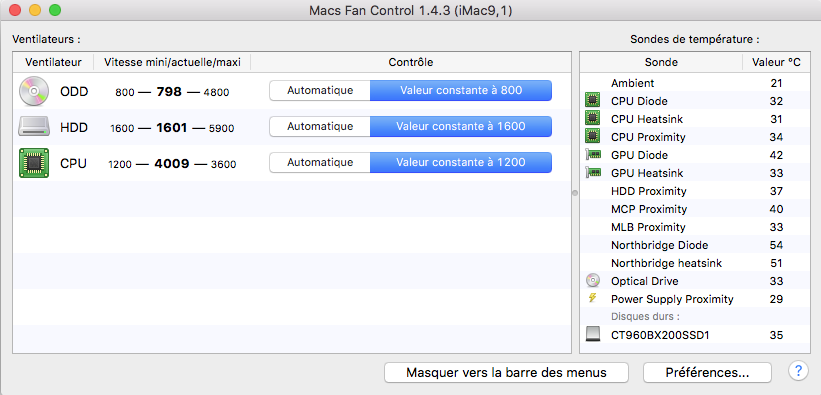Click the GPU Heatsink graphics card icon

592,173
